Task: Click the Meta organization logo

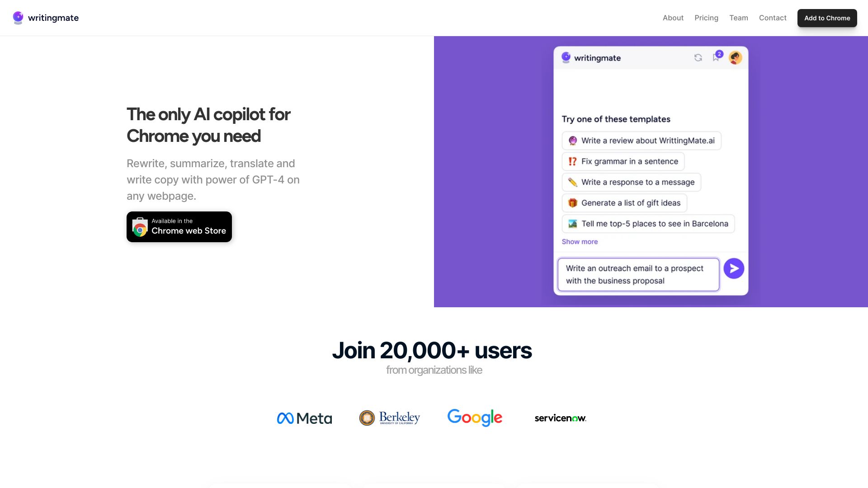Action: click(x=304, y=418)
